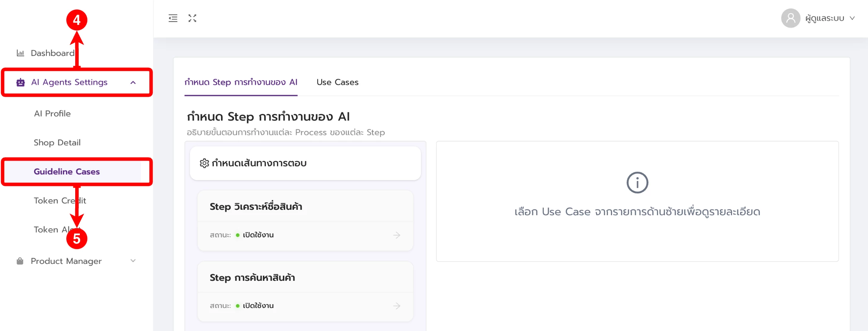The image size is (868, 331).
Task: Click arrow on Step การค้นหาสินค้า card
Action: point(397,306)
